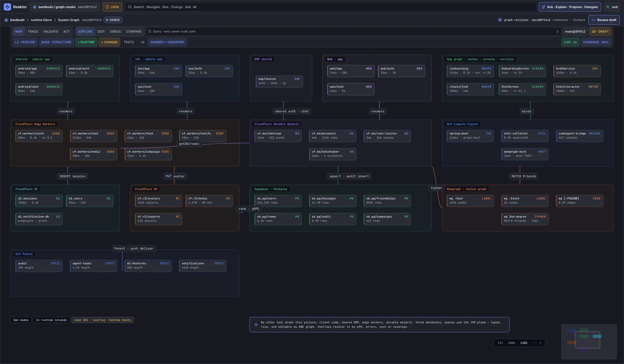Viewport: 624px width, 364px height.
Task: Switch to the COMPARE tab
Action: pos(134,31)
